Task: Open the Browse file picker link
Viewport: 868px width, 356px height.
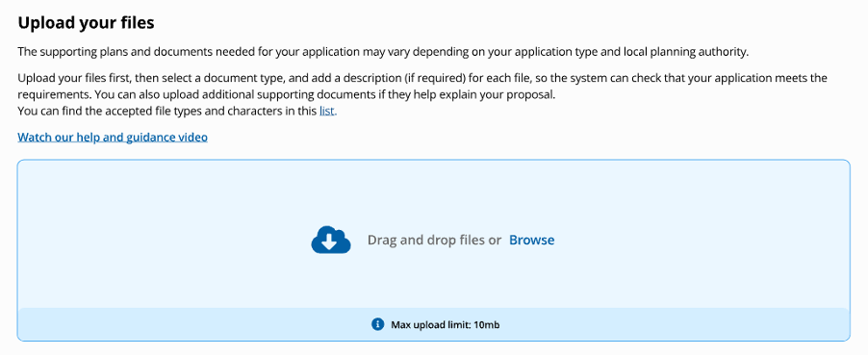Action: 531,240
